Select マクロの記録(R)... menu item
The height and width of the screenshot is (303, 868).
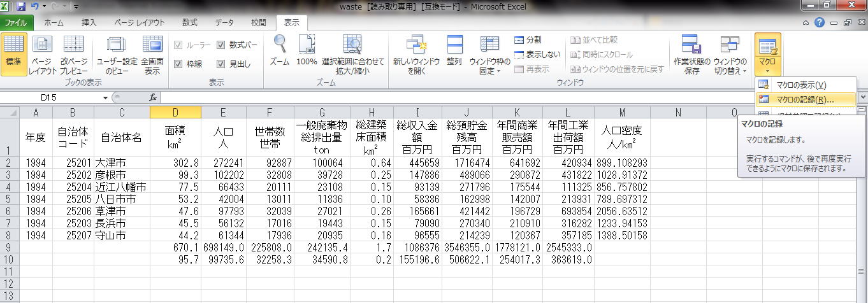point(804,99)
